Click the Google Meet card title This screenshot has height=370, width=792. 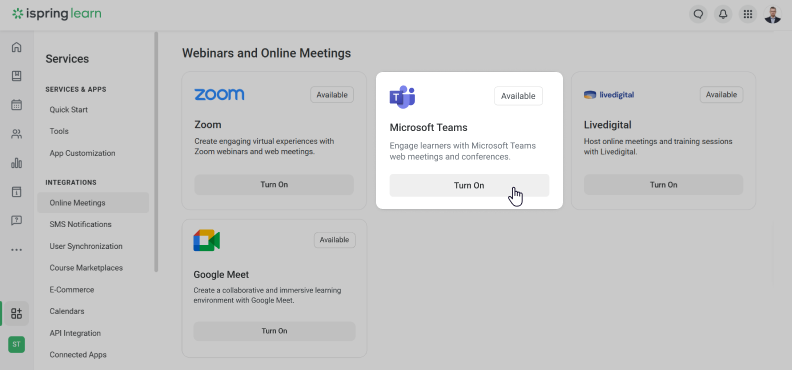pos(221,275)
